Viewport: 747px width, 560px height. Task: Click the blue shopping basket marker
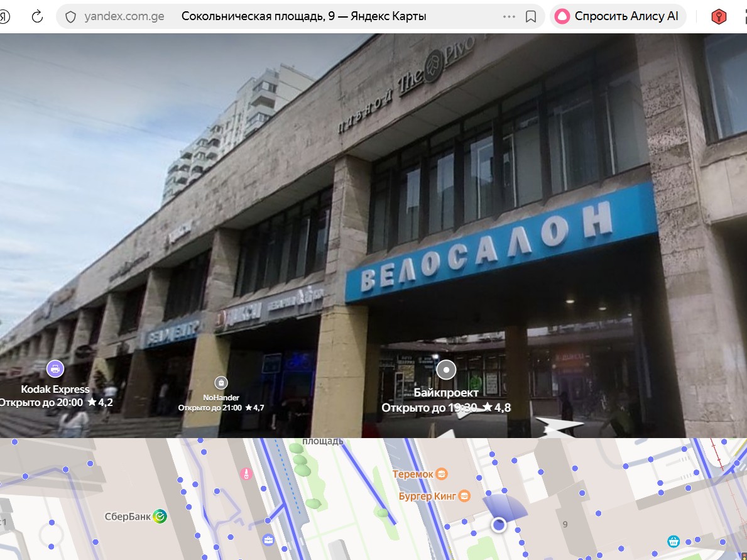(x=673, y=541)
